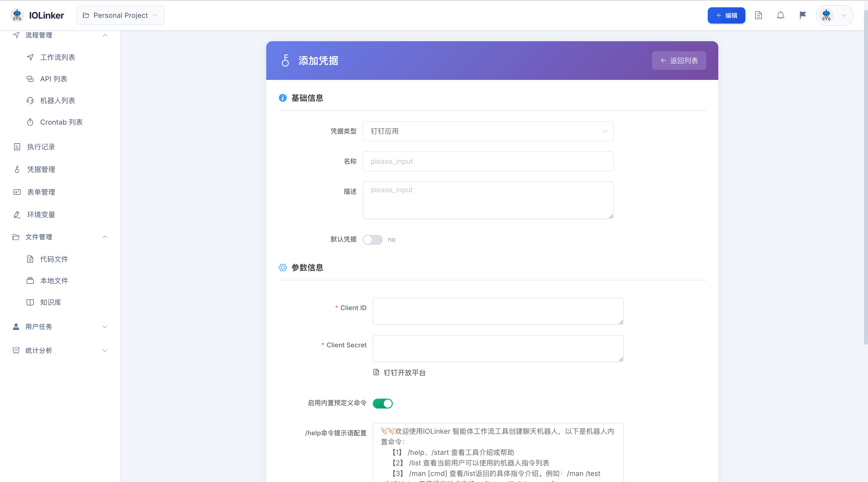Viewport: 868px width, 482px height.
Task: Click the 返回列表 button
Action: [x=679, y=61]
